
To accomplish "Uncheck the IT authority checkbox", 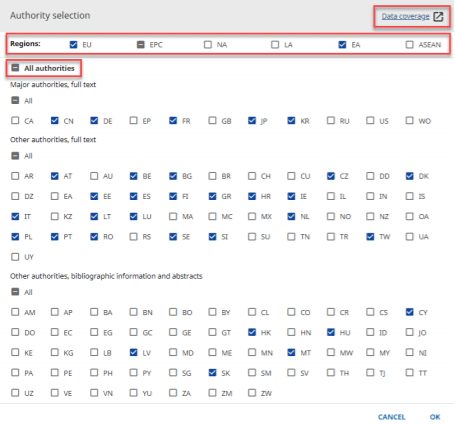I will pyautogui.click(x=15, y=216).
